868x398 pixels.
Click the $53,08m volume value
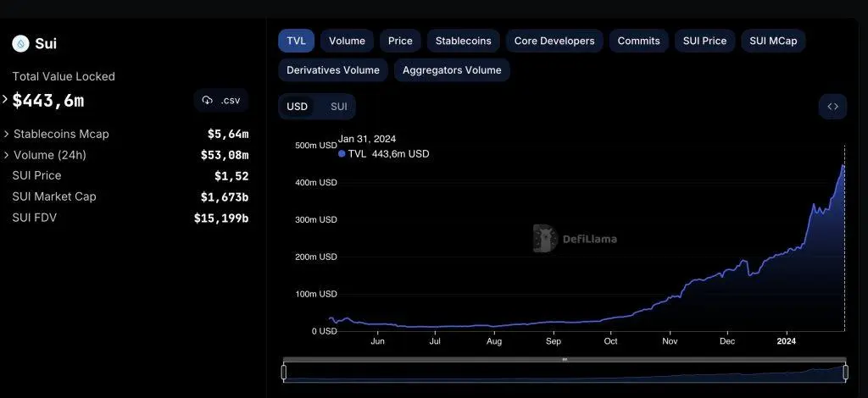pyautogui.click(x=225, y=155)
